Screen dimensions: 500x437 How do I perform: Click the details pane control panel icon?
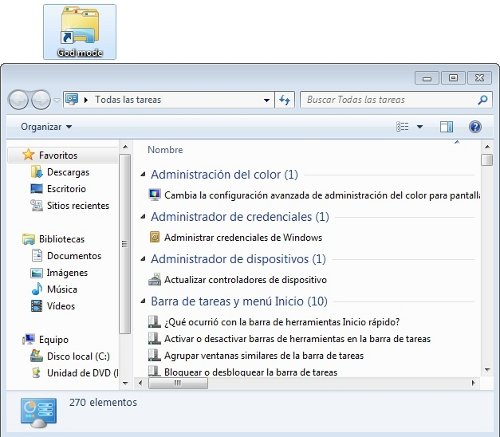click(x=38, y=413)
